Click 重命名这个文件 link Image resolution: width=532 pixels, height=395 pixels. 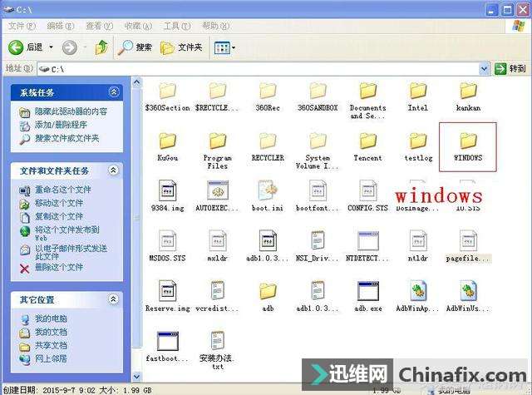coord(63,190)
